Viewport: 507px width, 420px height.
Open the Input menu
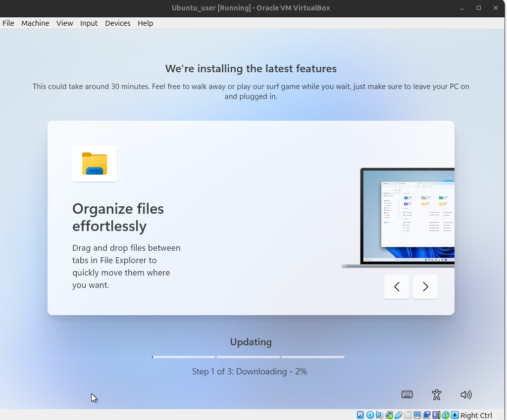[x=89, y=23]
